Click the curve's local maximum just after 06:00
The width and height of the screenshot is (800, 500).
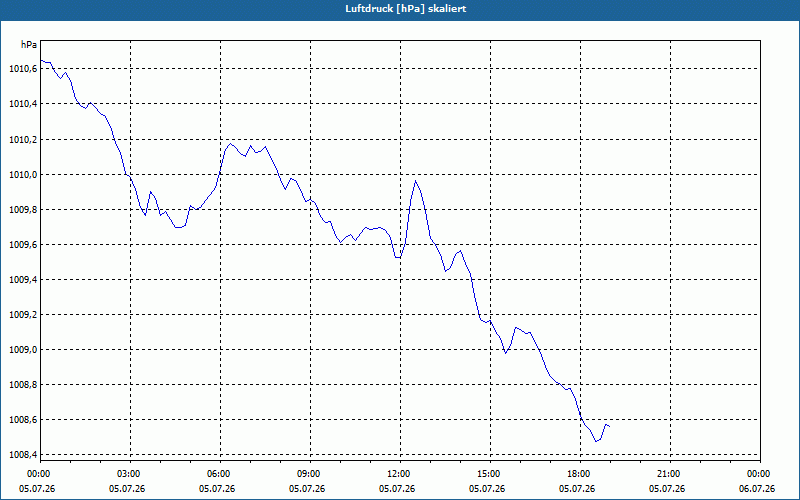(x=231, y=143)
